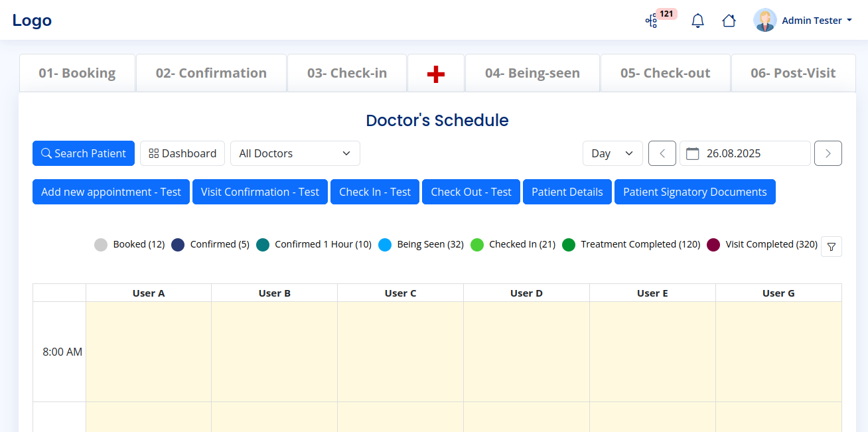Click the Search Patient button
Screen dimensions: 868x432
point(84,153)
